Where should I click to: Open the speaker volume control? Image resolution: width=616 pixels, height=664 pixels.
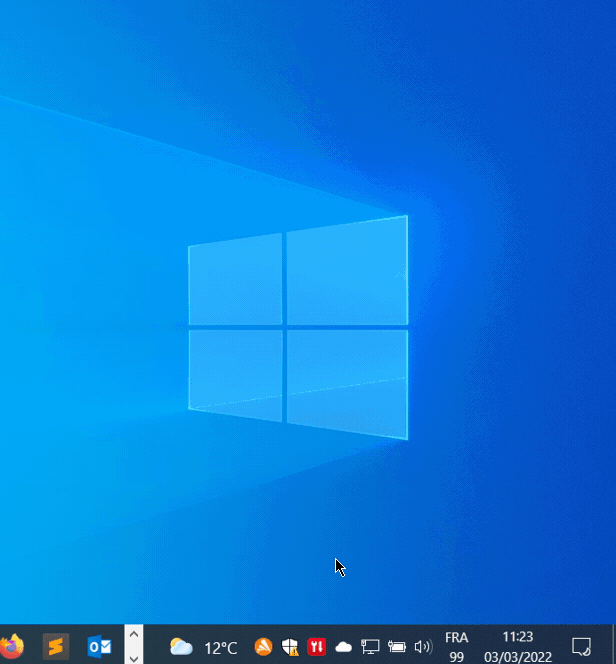pyautogui.click(x=422, y=647)
